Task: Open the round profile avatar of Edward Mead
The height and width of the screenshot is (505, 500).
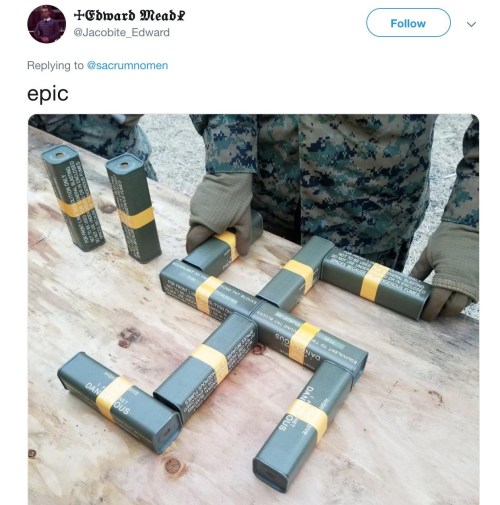Action: (46, 24)
